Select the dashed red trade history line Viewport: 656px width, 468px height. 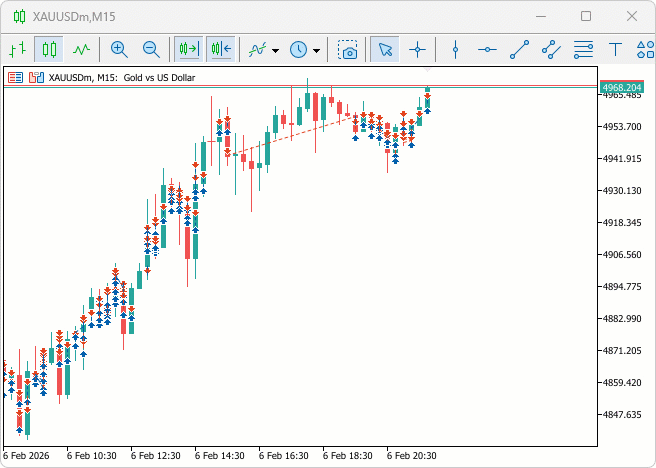[x=292, y=136]
